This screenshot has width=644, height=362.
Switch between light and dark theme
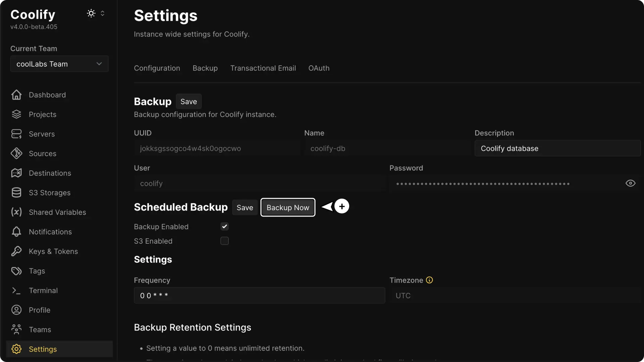(x=91, y=13)
